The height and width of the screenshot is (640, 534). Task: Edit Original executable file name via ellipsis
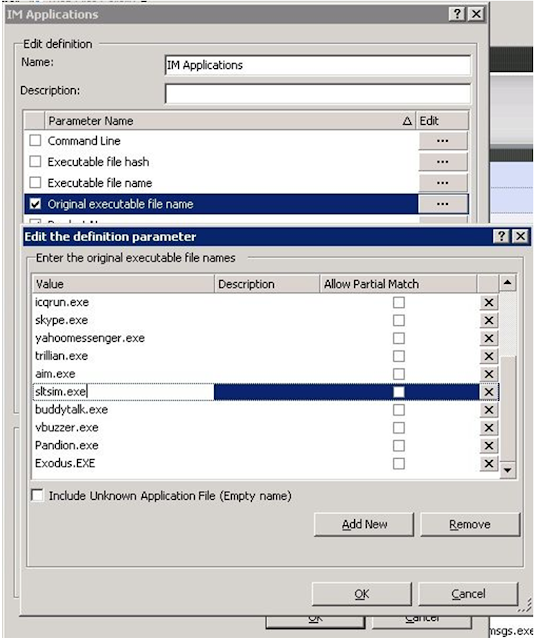[443, 204]
